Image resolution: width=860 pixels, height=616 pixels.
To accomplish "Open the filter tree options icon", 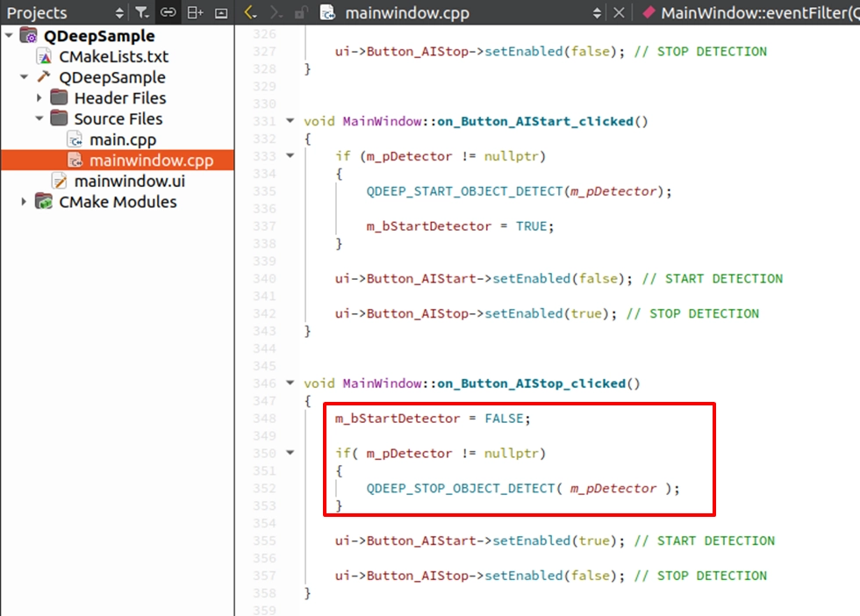I will (141, 12).
